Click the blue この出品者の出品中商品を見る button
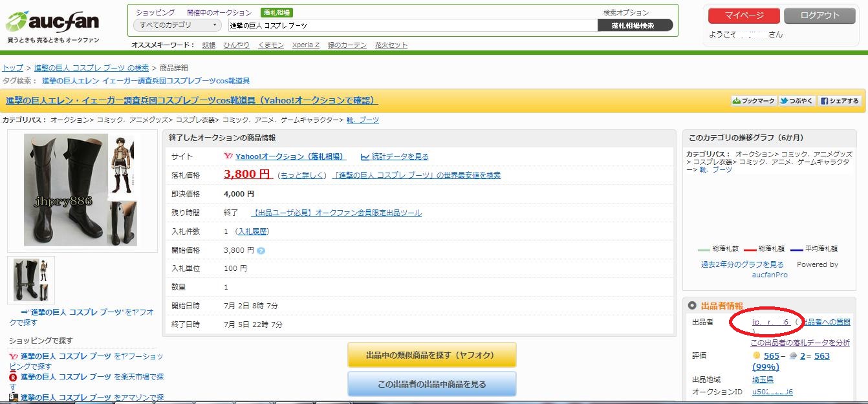Screen dimensions: 868x404 (432, 383)
